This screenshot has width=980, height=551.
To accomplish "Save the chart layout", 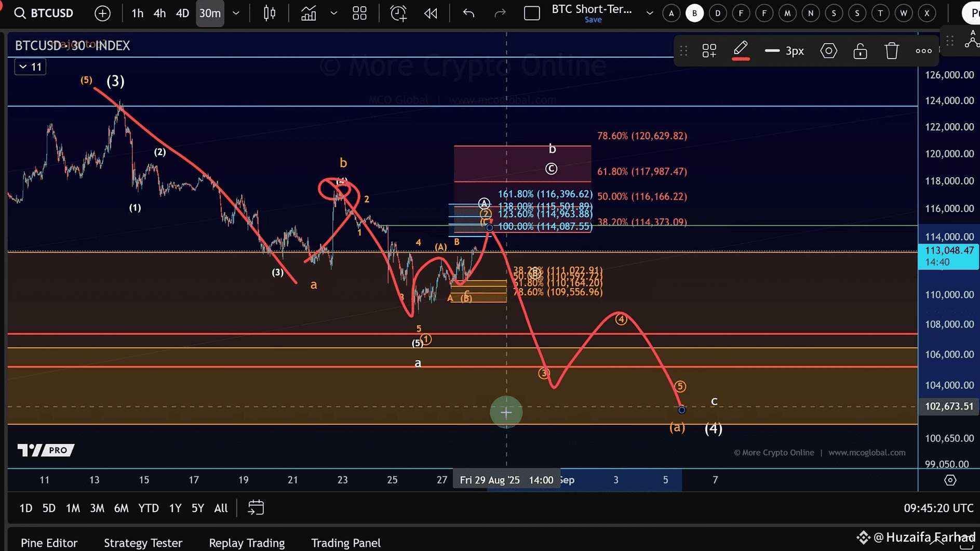I will point(593,20).
